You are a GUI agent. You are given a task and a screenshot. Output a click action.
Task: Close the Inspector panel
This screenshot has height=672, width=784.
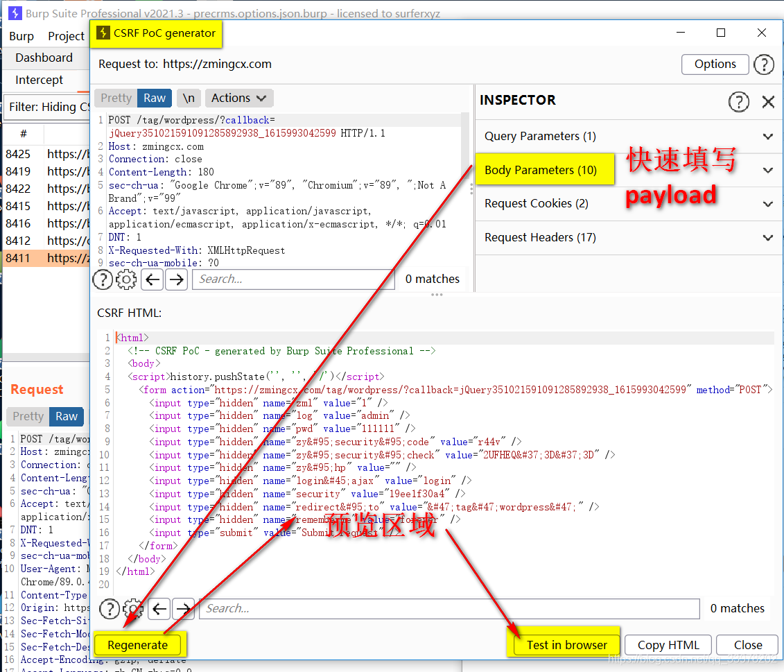coord(769,101)
